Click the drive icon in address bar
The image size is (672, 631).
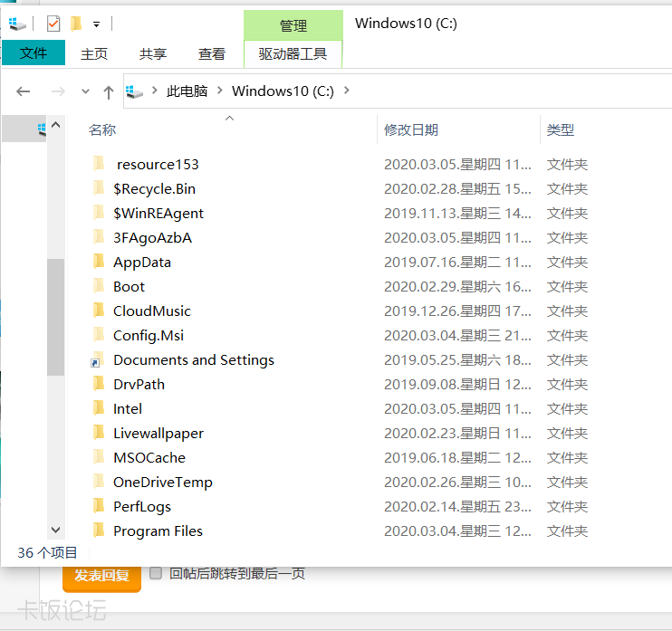tap(134, 91)
